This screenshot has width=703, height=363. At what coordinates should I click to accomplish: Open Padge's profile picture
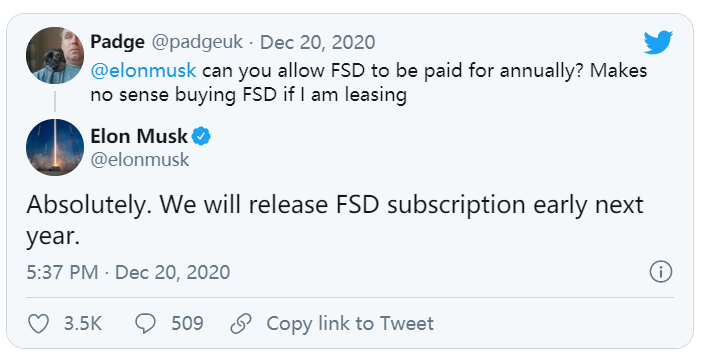[55, 56]
